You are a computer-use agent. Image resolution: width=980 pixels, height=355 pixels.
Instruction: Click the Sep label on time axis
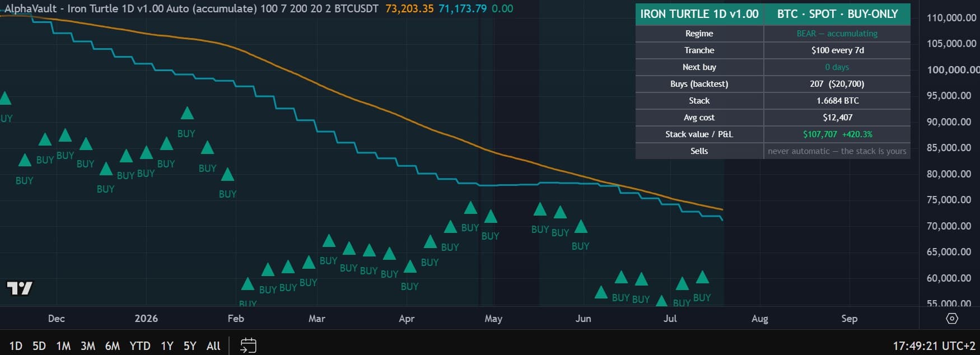[849, 319]
